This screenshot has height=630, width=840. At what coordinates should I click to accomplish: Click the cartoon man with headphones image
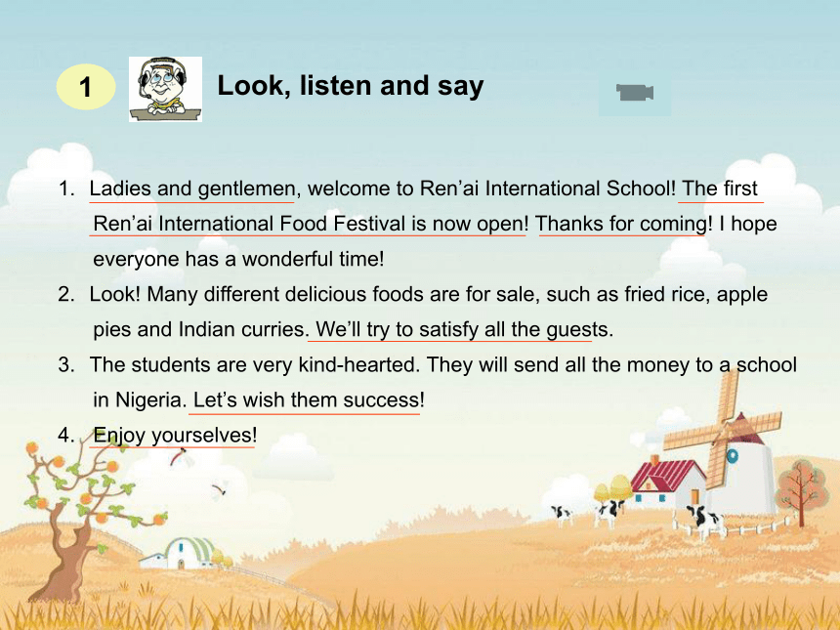tap(165, 89)
